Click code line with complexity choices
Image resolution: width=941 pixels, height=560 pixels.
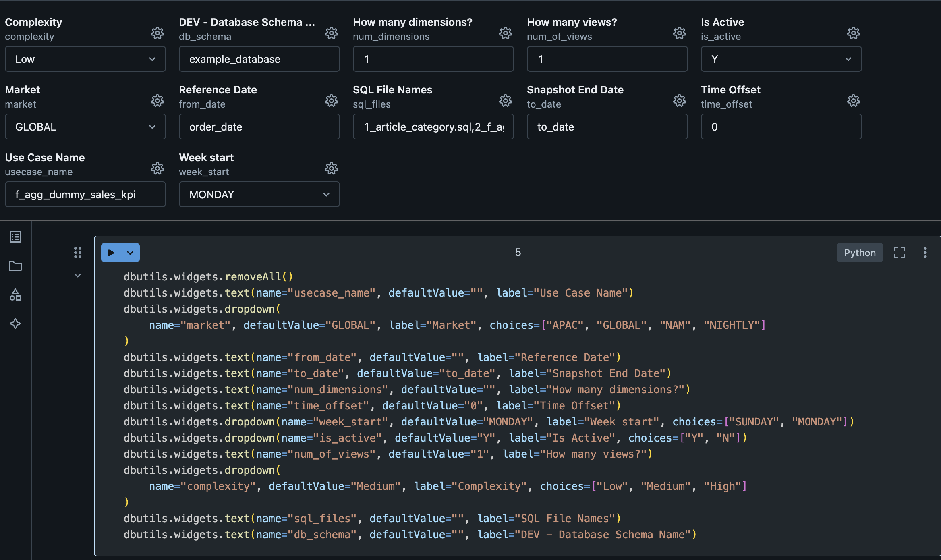(x=448, y=486)
